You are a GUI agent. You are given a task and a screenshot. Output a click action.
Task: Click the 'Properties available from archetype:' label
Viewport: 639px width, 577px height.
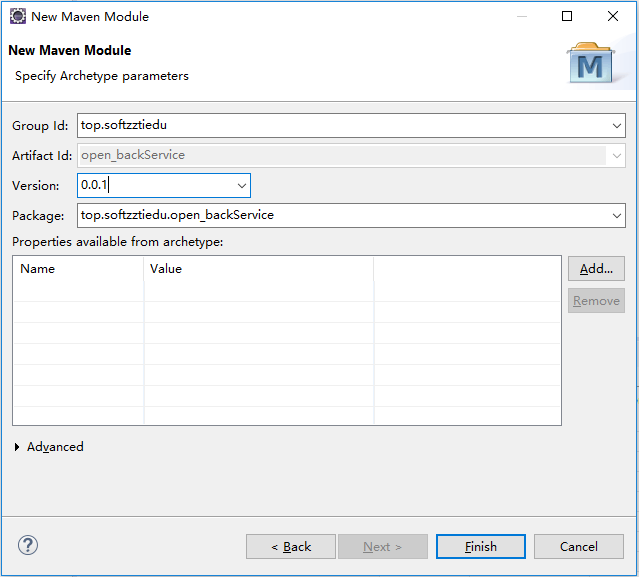[118, 242]
